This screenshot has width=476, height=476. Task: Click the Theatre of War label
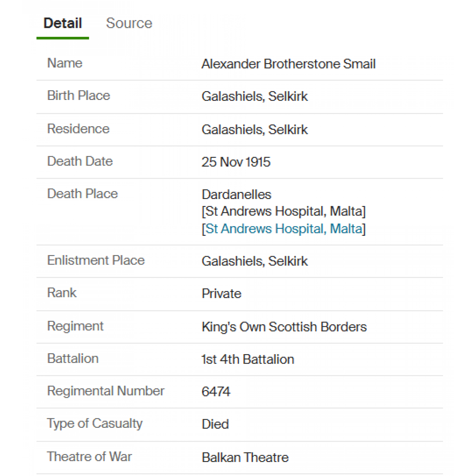pyautogui.click(x=89, y=457)
